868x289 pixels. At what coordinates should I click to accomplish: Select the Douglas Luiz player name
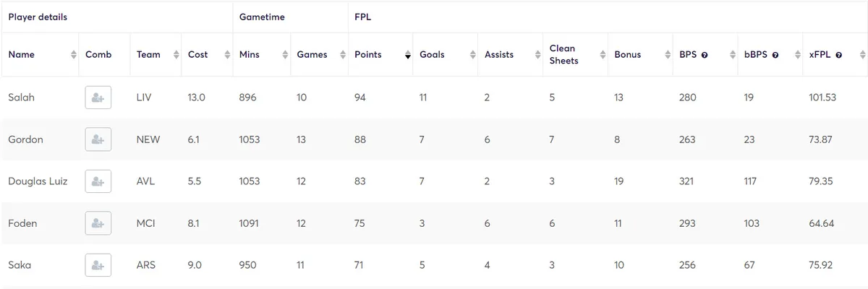click(x=38, y=181)
